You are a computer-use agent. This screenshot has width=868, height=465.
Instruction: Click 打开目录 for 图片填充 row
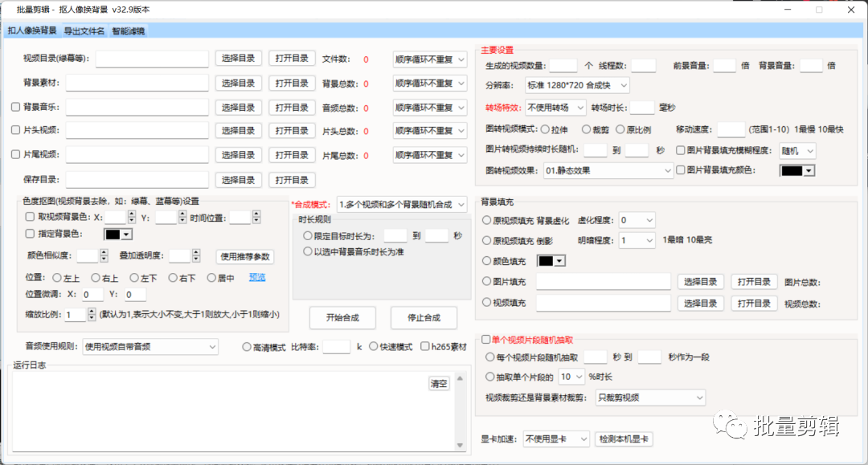754,282
